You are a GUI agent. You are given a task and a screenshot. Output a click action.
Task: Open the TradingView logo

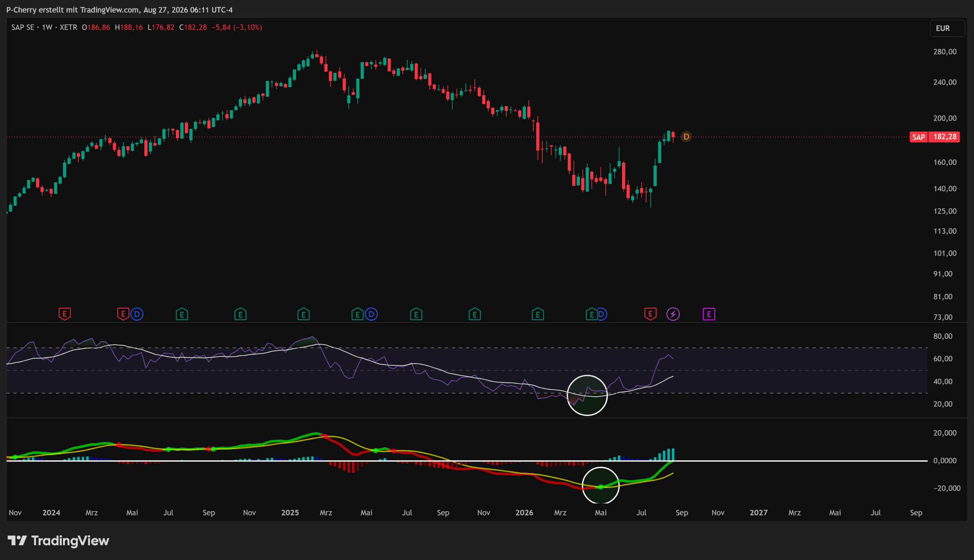[59, 541]
